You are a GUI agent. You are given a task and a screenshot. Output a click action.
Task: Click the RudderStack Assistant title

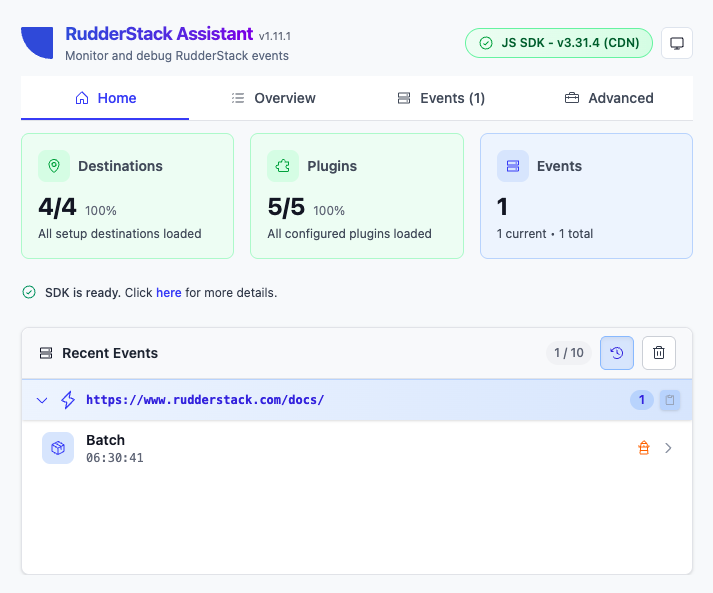coord(159,34)
